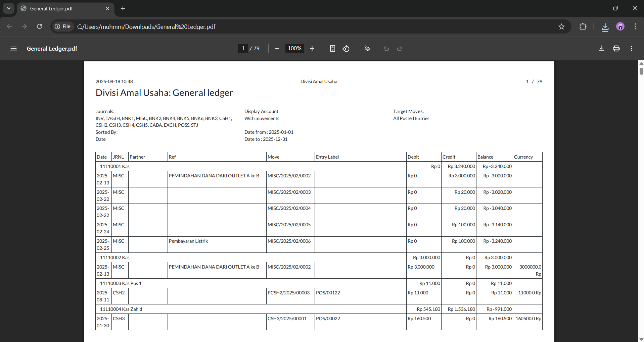Click the 100% zoom level field
This screenshot has height=342, width=644.
click(x=294, y=49)
